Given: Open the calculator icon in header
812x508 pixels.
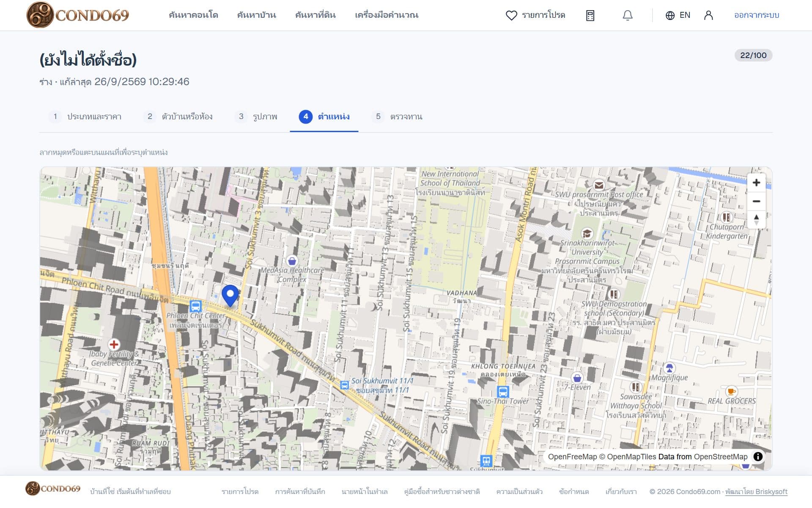Looking at the screenshot, I should 590,15.
